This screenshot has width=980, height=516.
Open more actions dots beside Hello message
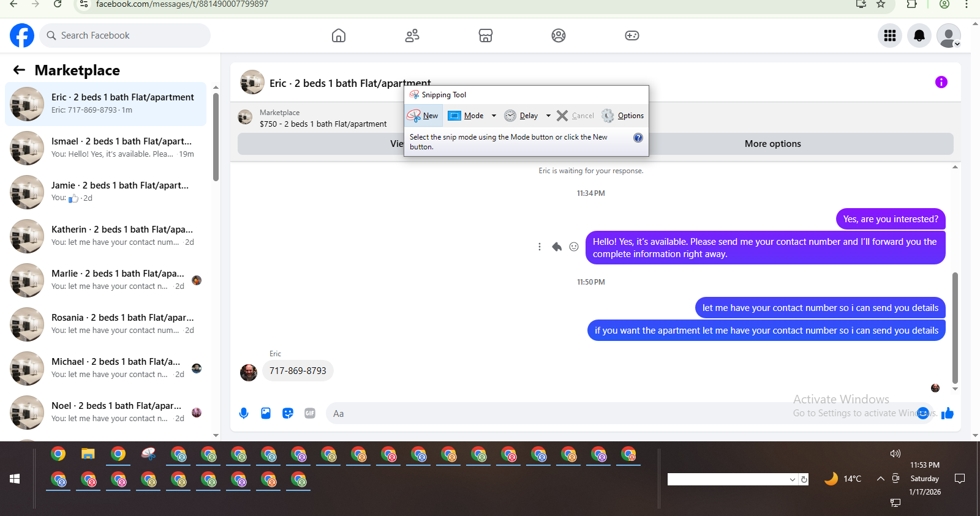click(539, 247)
